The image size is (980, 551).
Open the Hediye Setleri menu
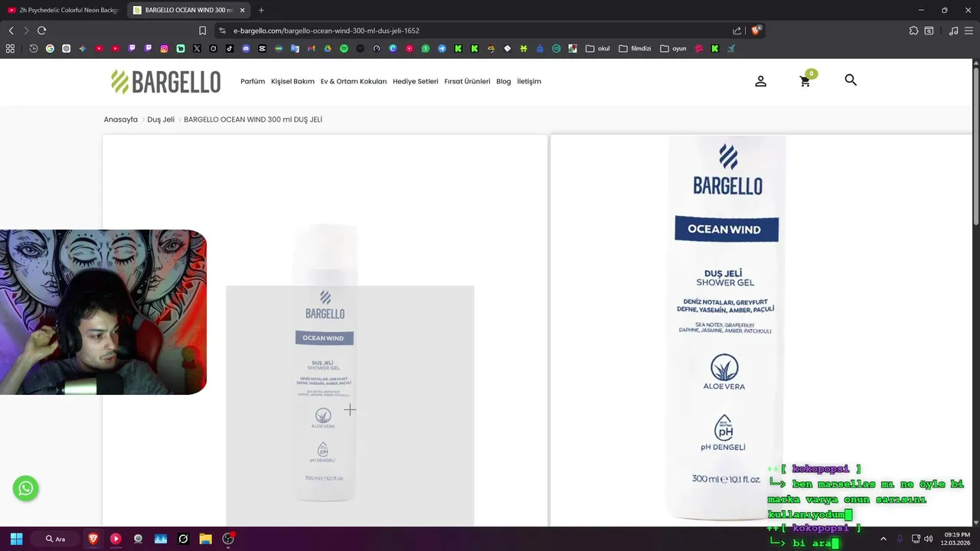416,81
